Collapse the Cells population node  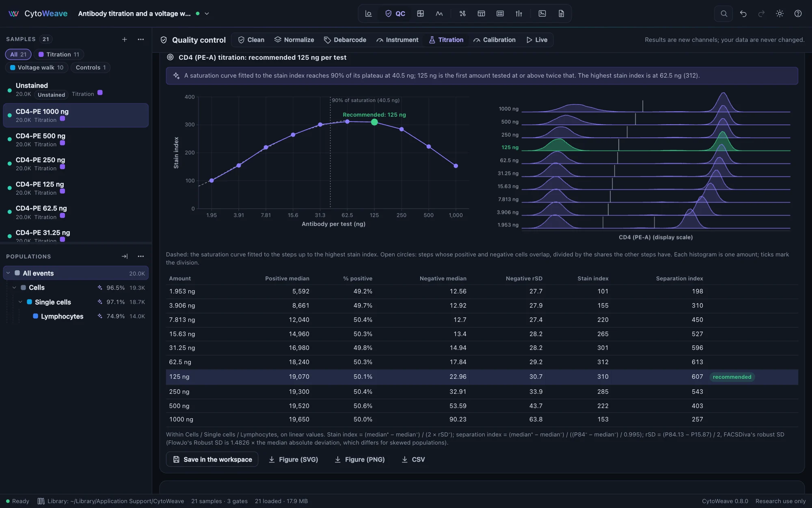pos(14,288)
